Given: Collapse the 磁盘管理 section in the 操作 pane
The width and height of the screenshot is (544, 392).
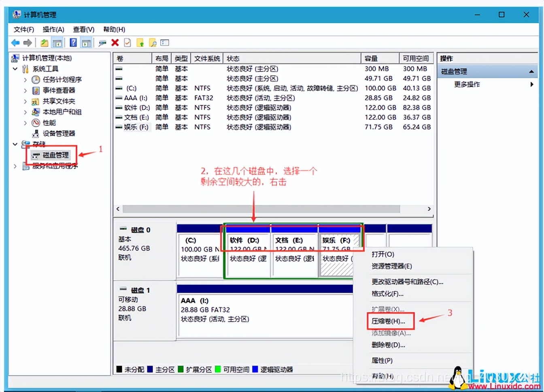Looking at the screenshot, I should pyautogui.click(x=531, y=71).
